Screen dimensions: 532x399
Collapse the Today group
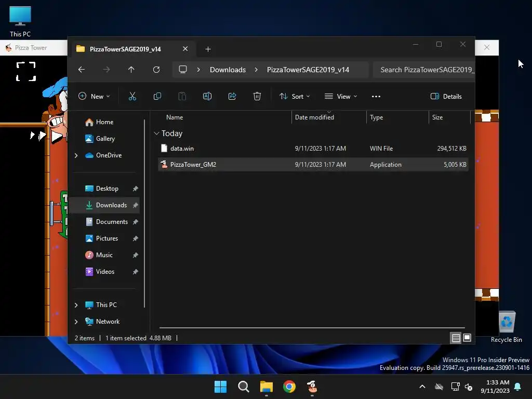click(x=156, y=134)
